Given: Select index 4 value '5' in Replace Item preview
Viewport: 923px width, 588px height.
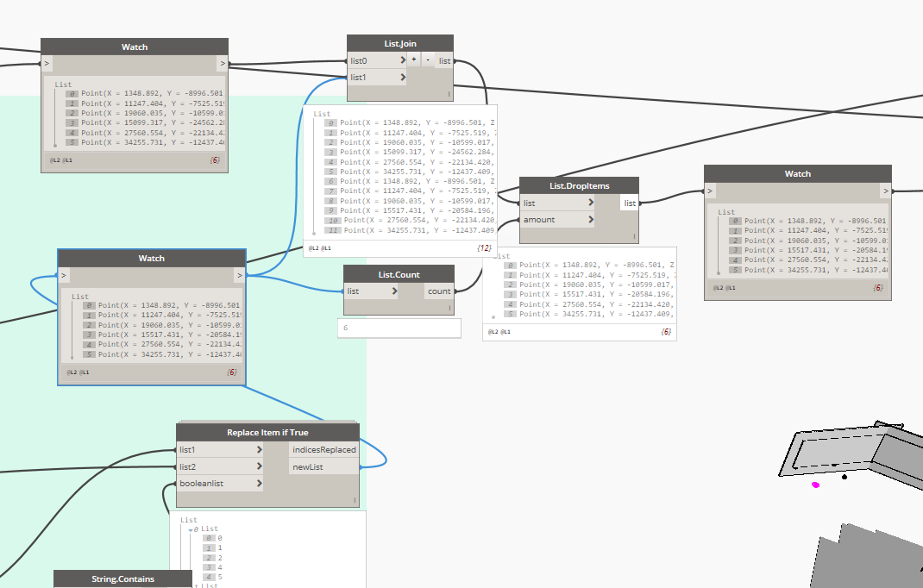Looking at the screenshot, I should 220,577.
